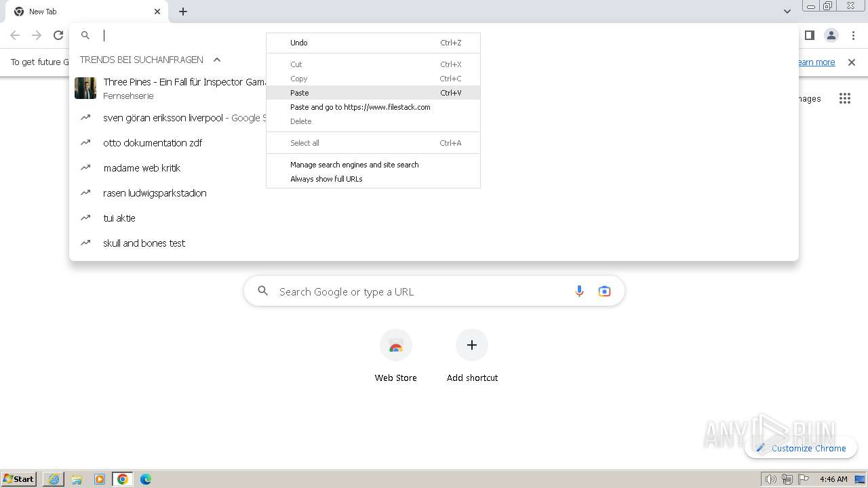Click the forward navigation arrow
The image size is (868, 488).
tap(37, 35)
